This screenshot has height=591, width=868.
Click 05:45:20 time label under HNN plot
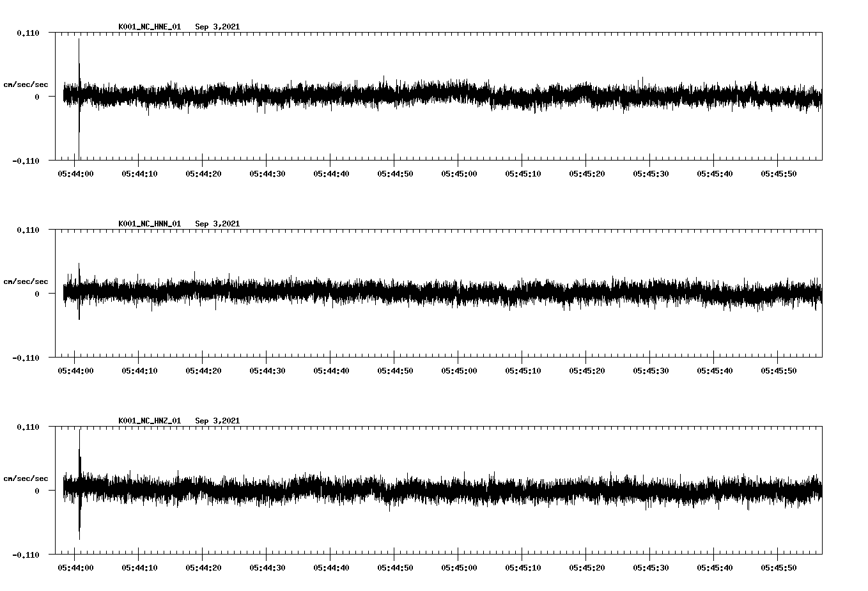tap(587, 370)
